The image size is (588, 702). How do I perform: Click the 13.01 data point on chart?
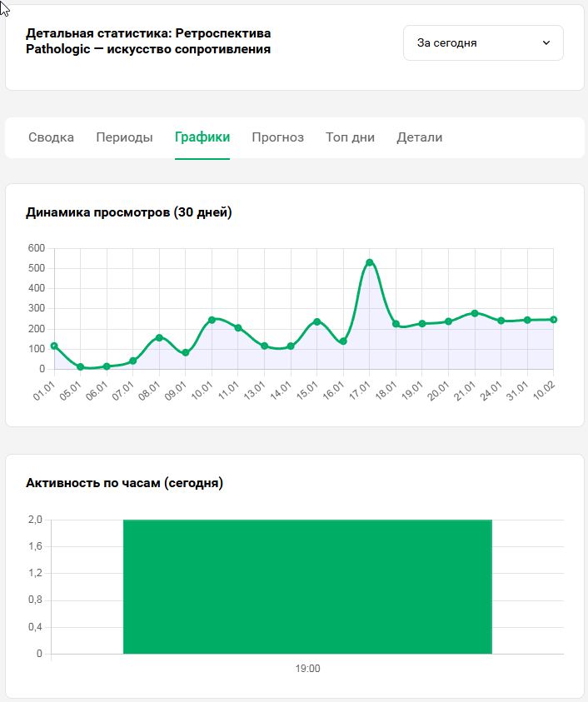(264, 346)
